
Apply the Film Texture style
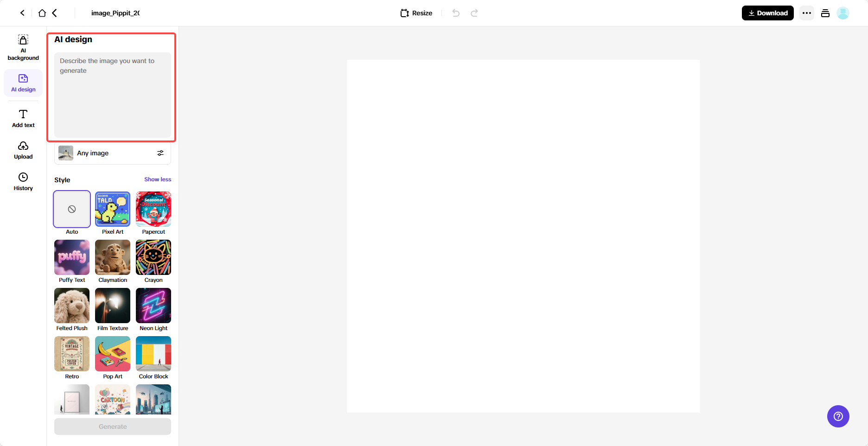[113, 306]
